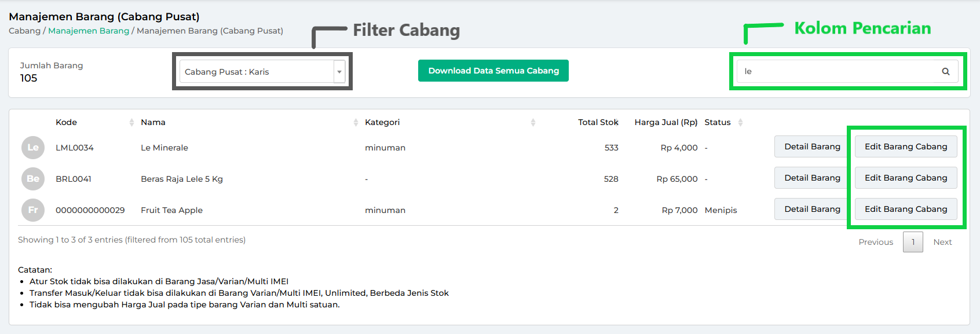Open Manajemen Barang breadcrumb link
This screenshot has height=334, width=980.
click(89, 31)
